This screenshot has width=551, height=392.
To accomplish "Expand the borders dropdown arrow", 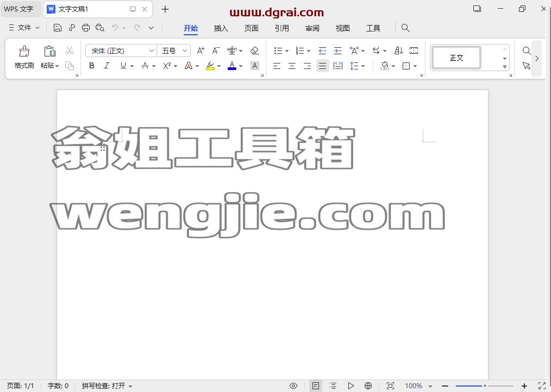I will pyautogui.click(x=415, y=66).
